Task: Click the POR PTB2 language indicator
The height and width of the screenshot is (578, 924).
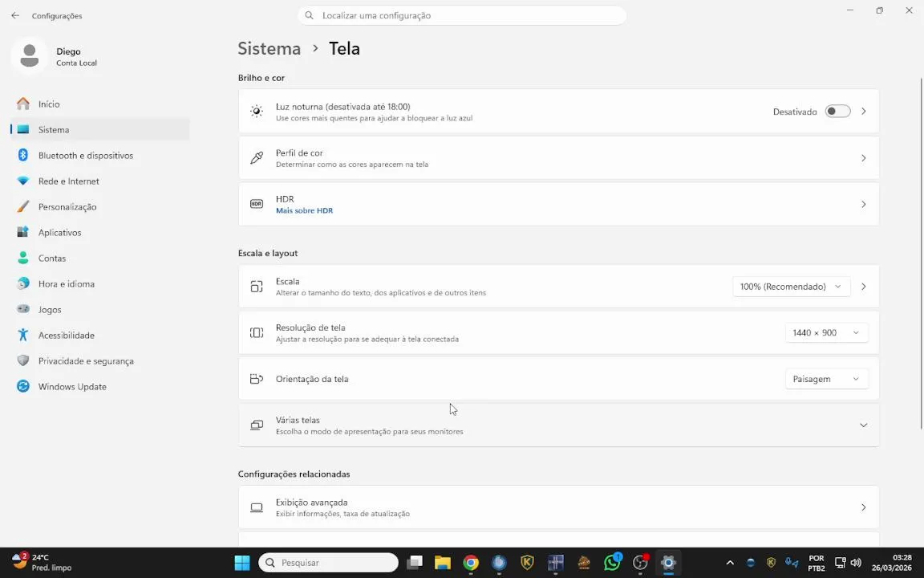Action: point(817,563)
